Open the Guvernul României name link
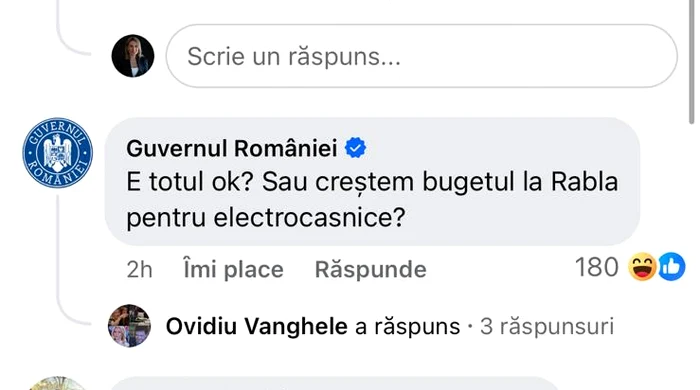700x390 pixels. click(x=232, y=148)
